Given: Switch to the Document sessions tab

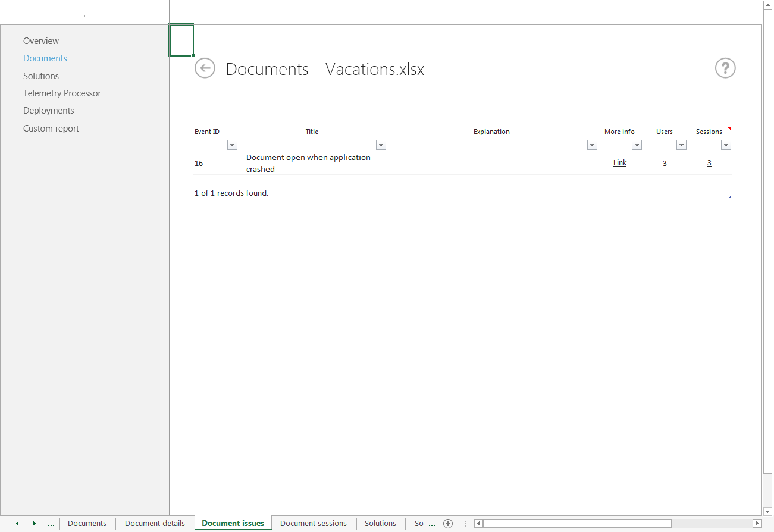Looking at the screenshot, I should 313,524.
